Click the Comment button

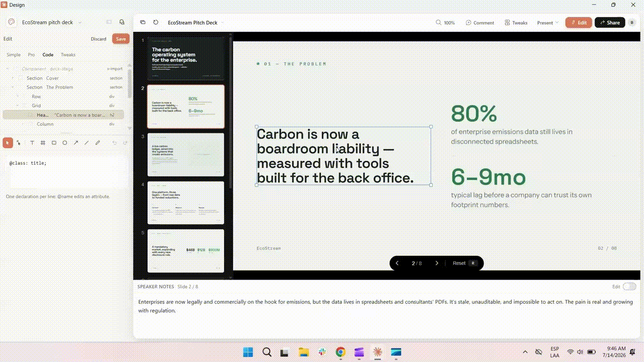pyautogui.click(x=480, y=23)
